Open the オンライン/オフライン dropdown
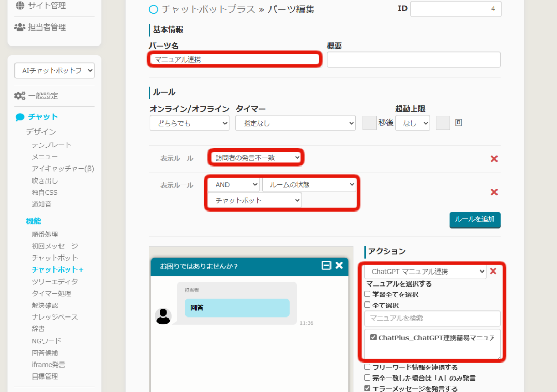557x392 pixels. pyautogui.click(x=189, y=123)
